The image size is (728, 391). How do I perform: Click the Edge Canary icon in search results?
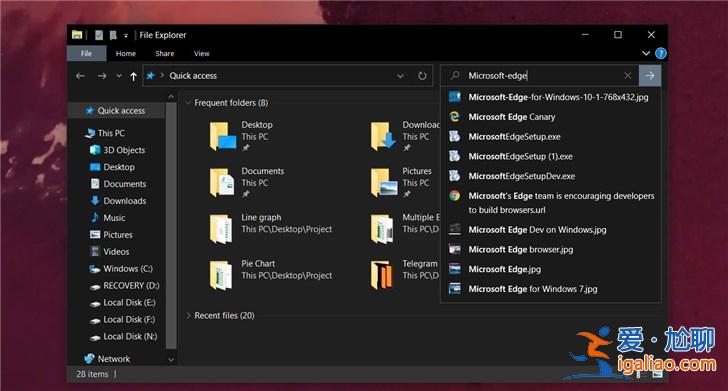(455, 117)
